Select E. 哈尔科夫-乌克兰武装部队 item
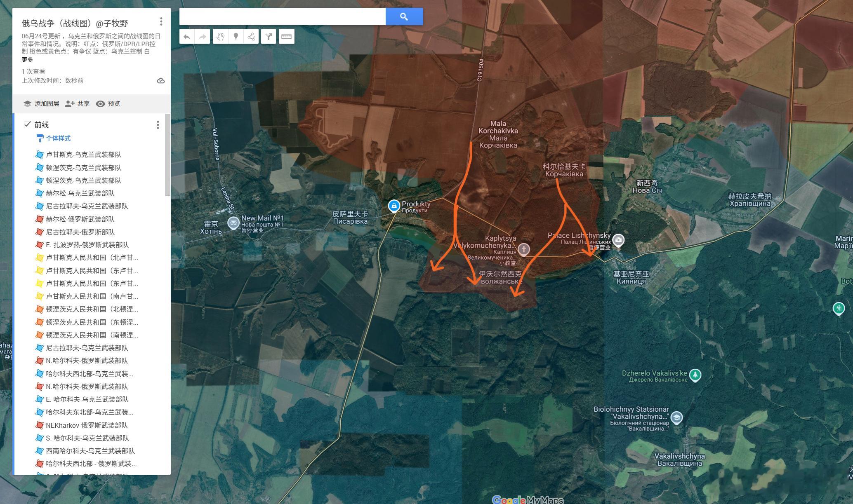Viewport: 853px width, 504px height. click(87, 399)
